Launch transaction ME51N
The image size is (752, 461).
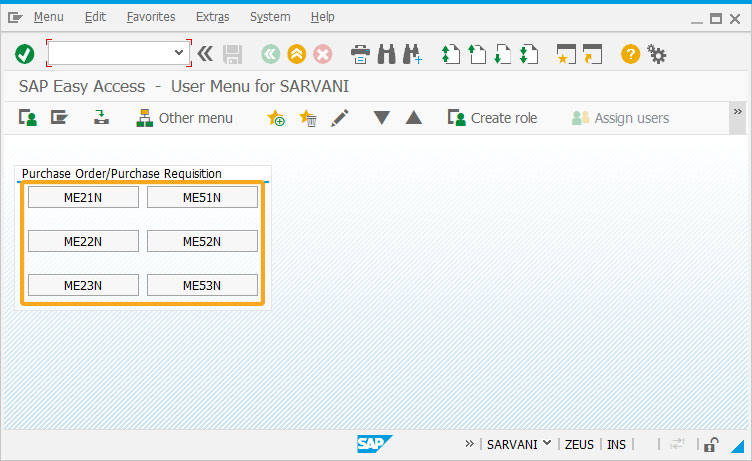[202, 198]
